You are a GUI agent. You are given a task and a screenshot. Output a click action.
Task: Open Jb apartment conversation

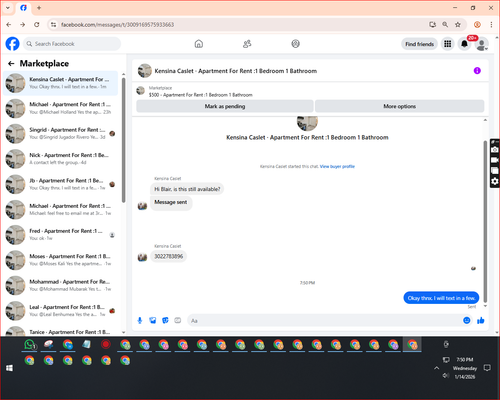(x=60, y=184)
